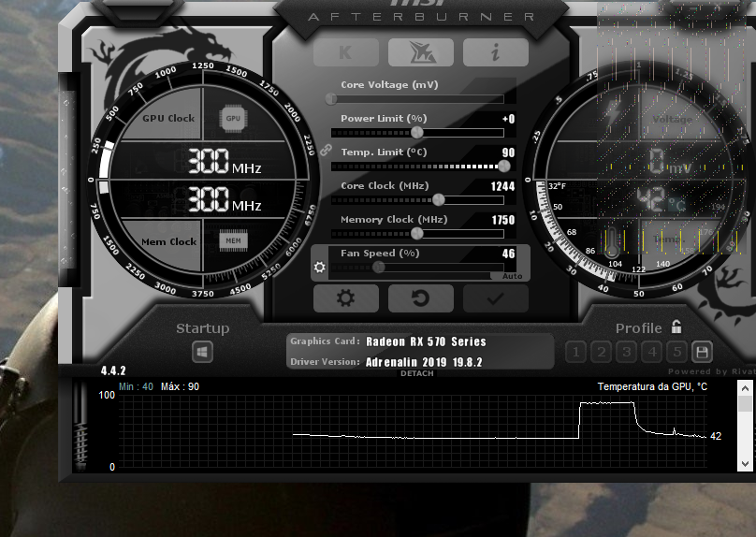Click the Kombustor K button
Viewport: 756px width, 537px height.
(345, 52)
